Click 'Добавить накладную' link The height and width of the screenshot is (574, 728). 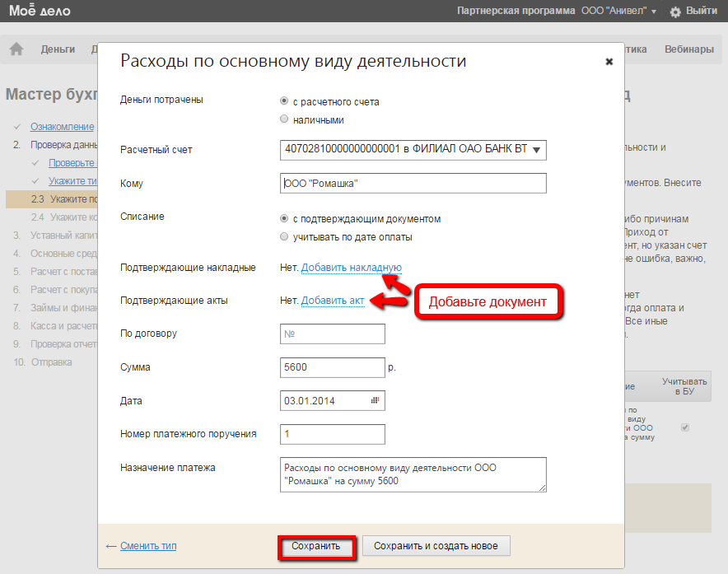[352, 268]
